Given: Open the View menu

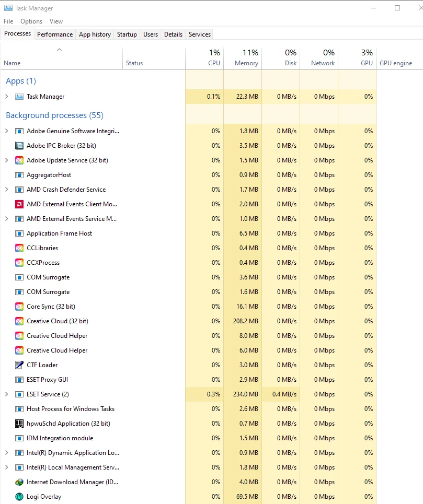Looking at the screenshot, I should 56,21.
